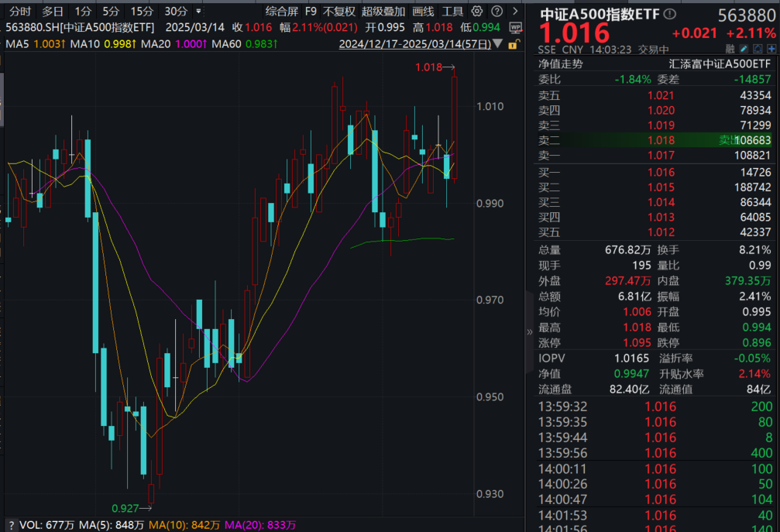Open the 工具 tools menu
The width and height of the screenshot is (780, 532).
(x=452, y=10)
